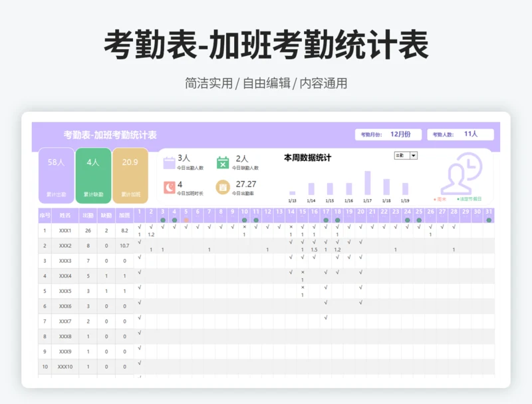Click the green holiday dot under day 24
532x404 pixels.
407,220
